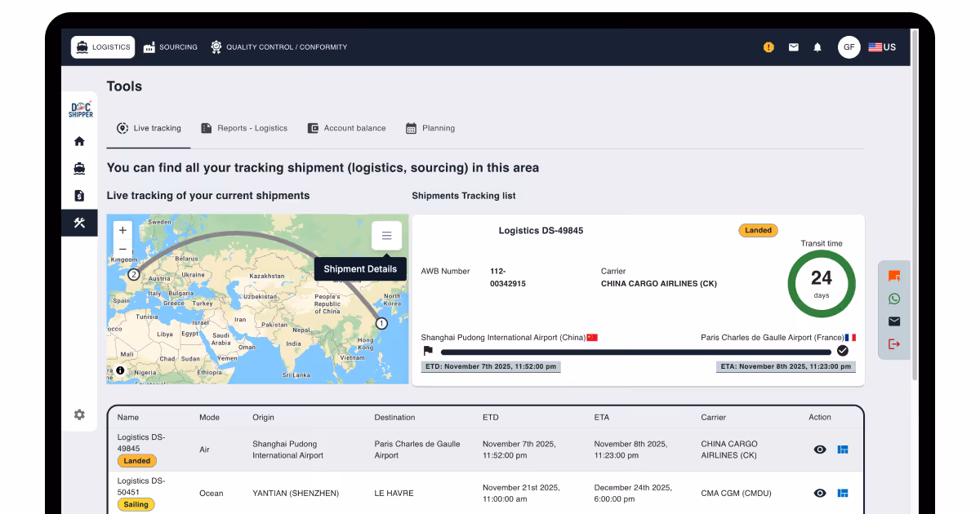Screen dimensions: 980x514
Task: Switch to the Reports - Logistics tab
Action: 244,128
